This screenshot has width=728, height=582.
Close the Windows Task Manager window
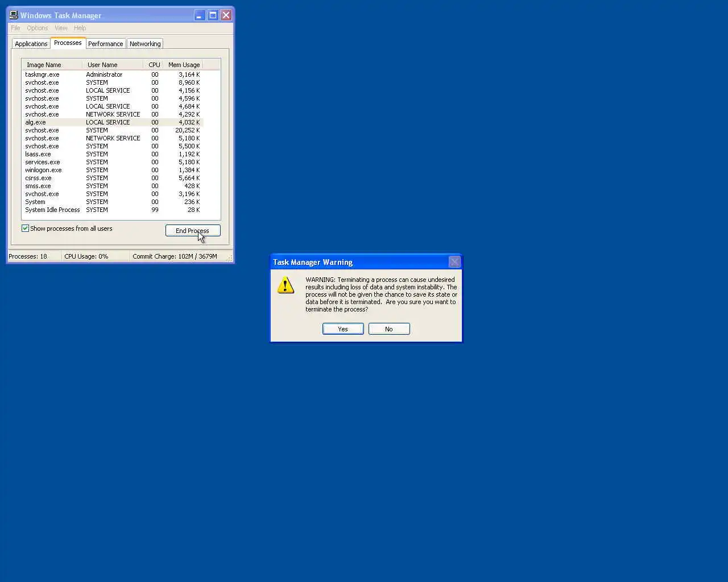click(226, 15)
